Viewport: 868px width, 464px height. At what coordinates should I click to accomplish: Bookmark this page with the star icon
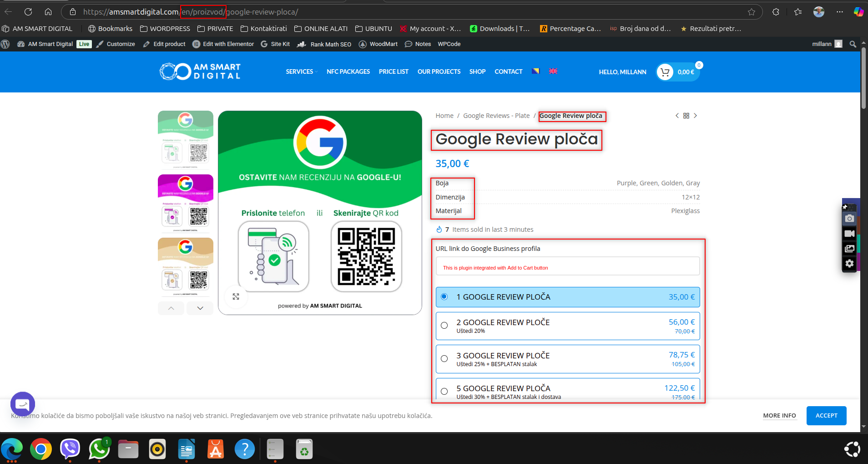tap(752, 12)
